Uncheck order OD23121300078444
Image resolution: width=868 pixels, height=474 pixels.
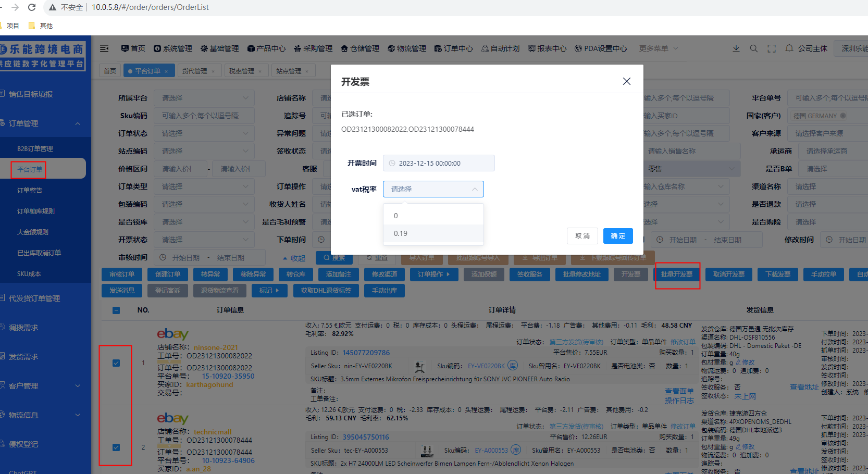(116, 447)
